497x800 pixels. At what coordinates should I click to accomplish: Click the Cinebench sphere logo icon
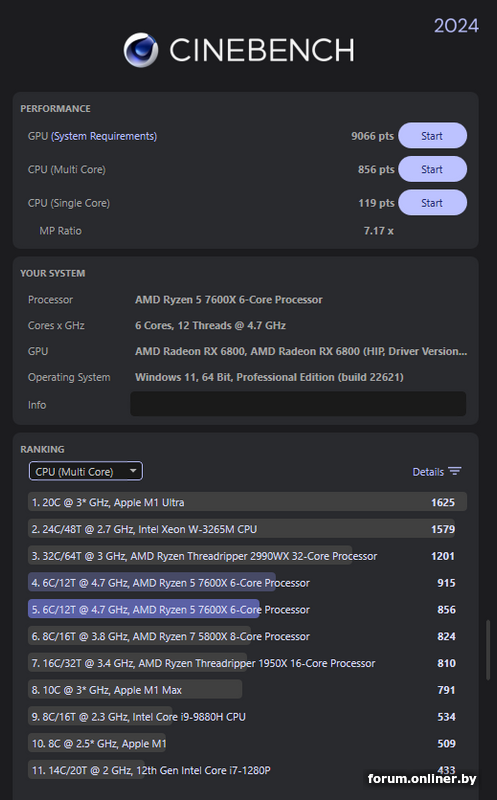coord(141,50)
